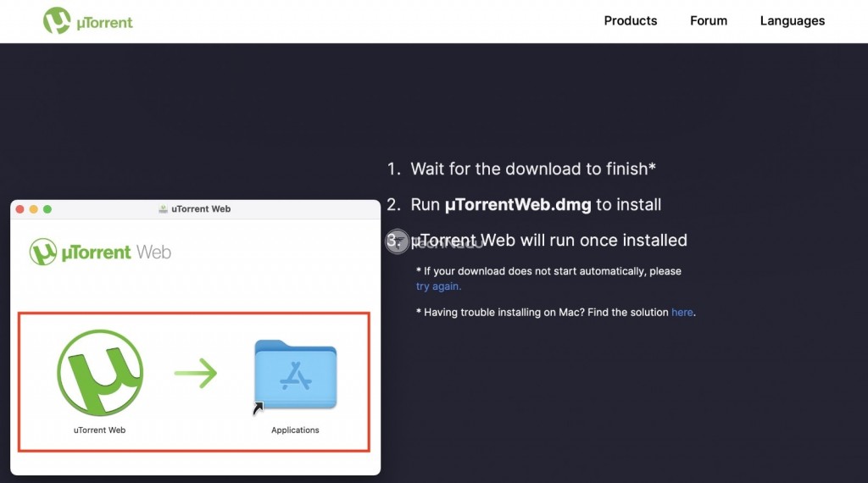Click "Wait for the download to finish*" text

[x=533, y=169]
